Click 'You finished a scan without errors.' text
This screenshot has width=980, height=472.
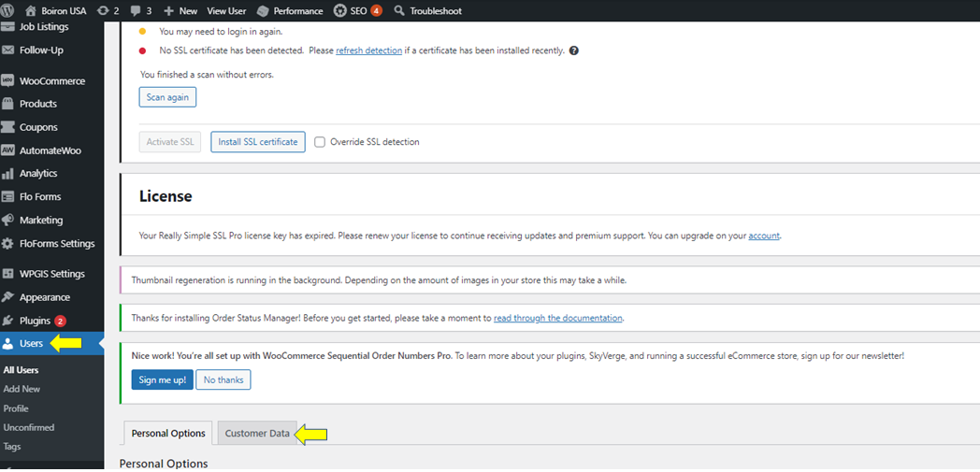[208, 74]
